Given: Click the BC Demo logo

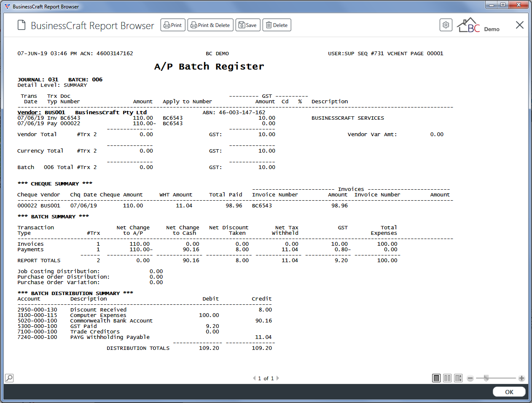Looking at the screenshot, I should [478, 25].
